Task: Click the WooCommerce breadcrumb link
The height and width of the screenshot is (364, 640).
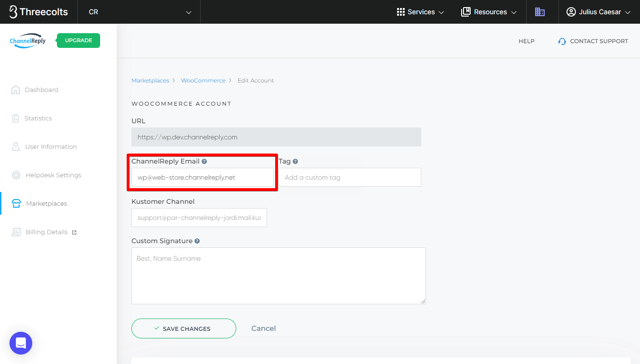Action: point(203,81)
